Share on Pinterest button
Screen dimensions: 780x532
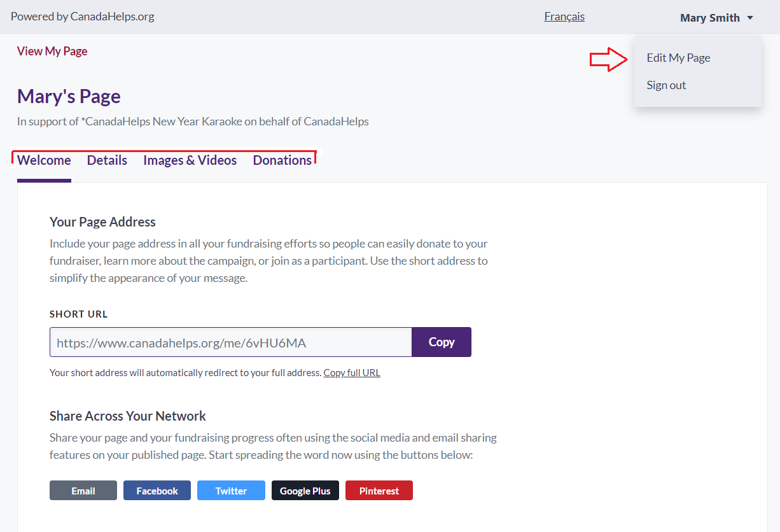click(379, 491)
